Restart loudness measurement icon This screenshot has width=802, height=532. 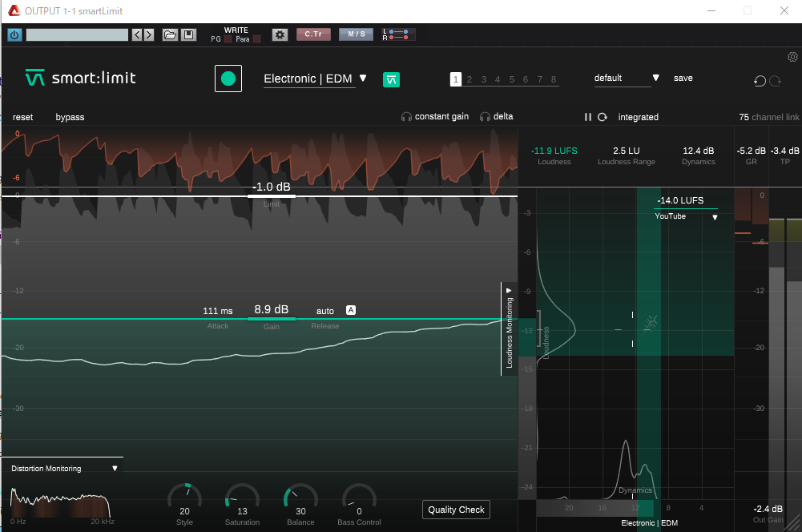[x=603, y=117]
